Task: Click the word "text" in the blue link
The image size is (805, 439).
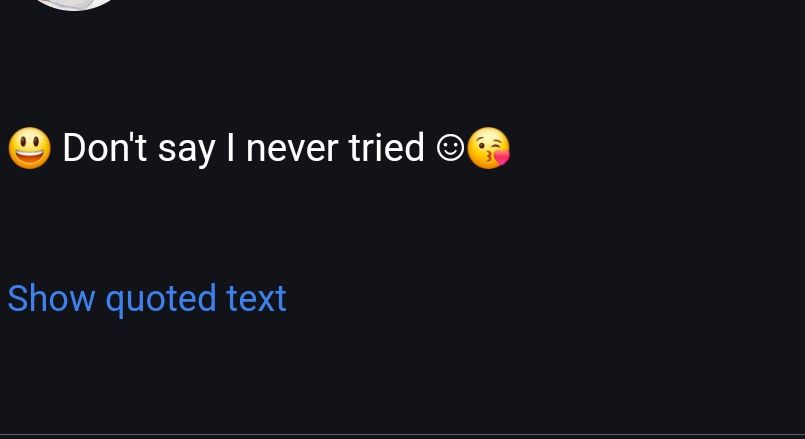Action: 256,298
